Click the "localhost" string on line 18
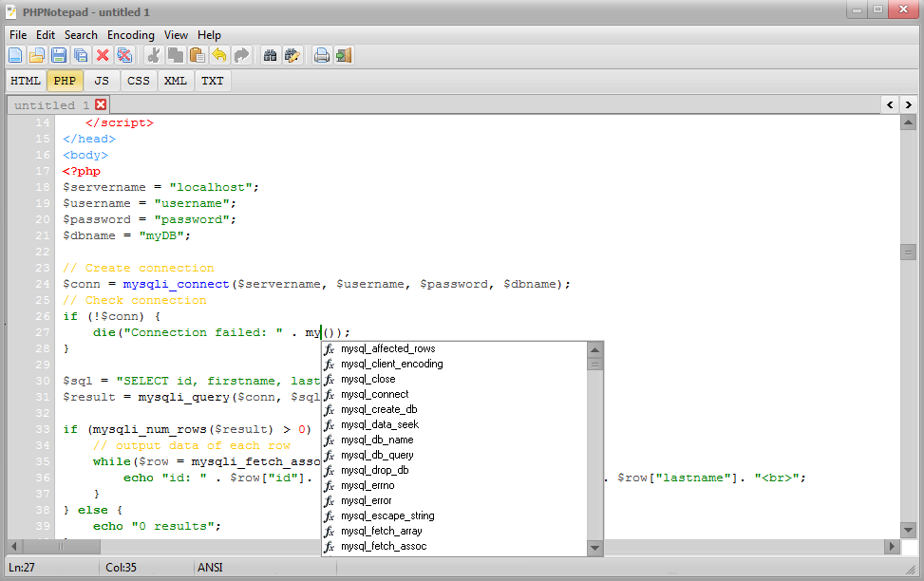 [211, 187]
